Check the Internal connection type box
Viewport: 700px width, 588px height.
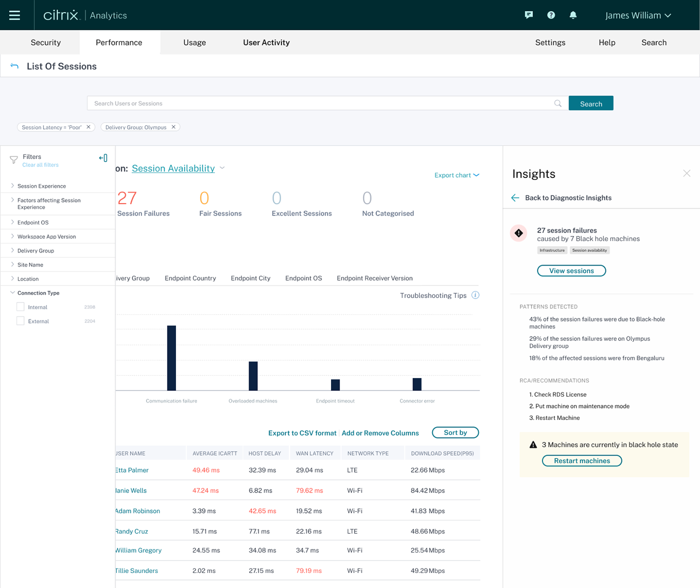(20, 307)
